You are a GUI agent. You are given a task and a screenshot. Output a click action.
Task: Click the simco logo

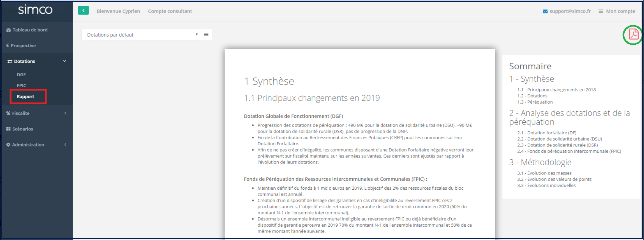coord(35,10)
